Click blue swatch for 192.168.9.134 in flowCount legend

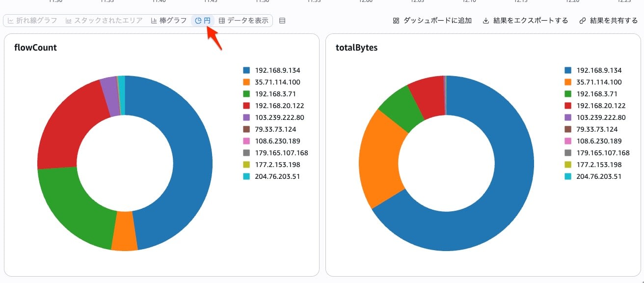click(x=246, y=70)
